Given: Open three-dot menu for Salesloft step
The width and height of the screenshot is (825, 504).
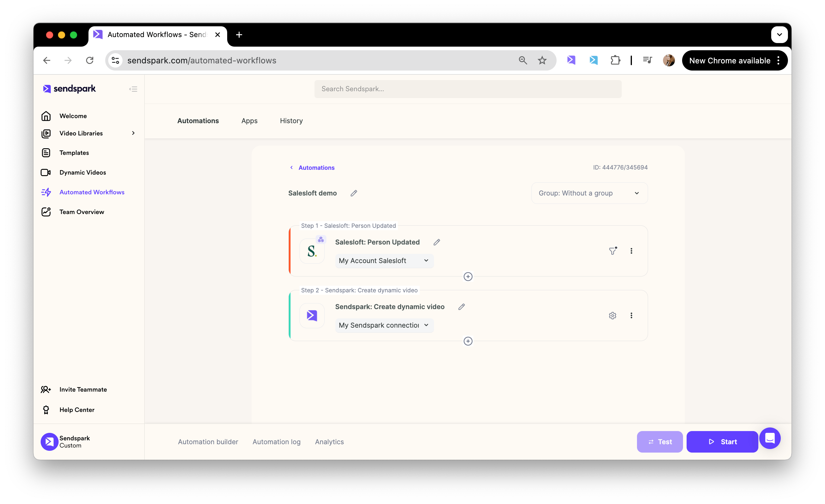Looking at the screenshot, I should 632,251.
